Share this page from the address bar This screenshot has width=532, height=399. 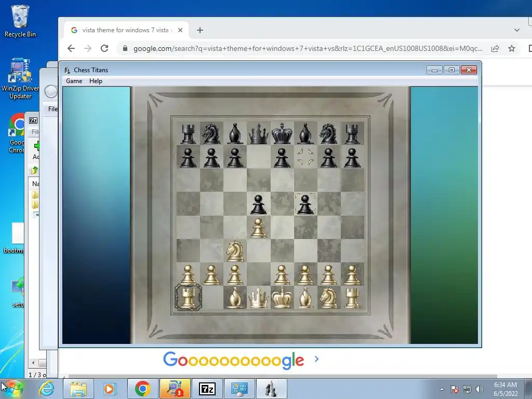pos(495,48)
